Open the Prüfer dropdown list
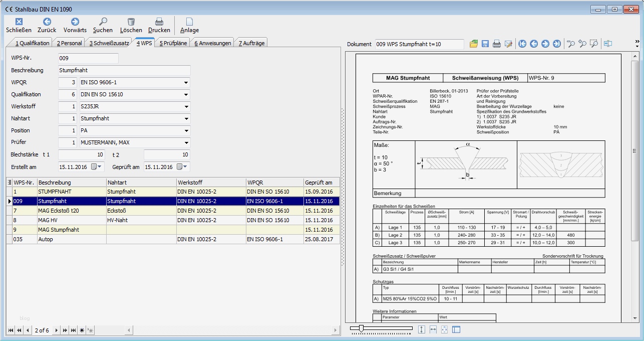The width and height of the screenshot is (644, 341). (186, 143)
